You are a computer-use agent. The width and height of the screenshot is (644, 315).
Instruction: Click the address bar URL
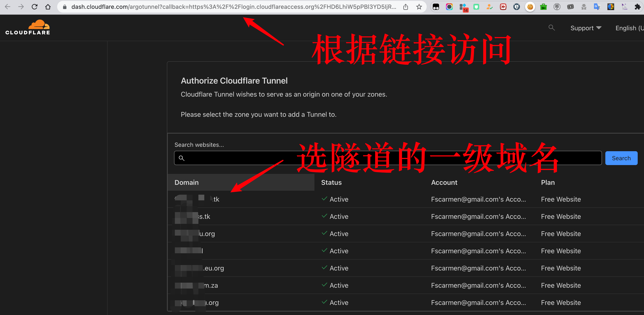tap(234, 7)
